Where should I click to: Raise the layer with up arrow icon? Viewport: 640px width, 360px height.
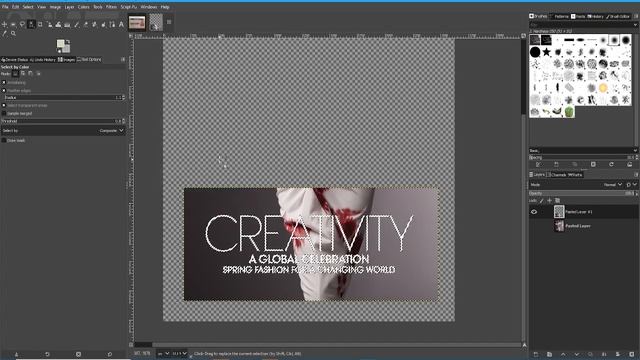coord(563,354)
